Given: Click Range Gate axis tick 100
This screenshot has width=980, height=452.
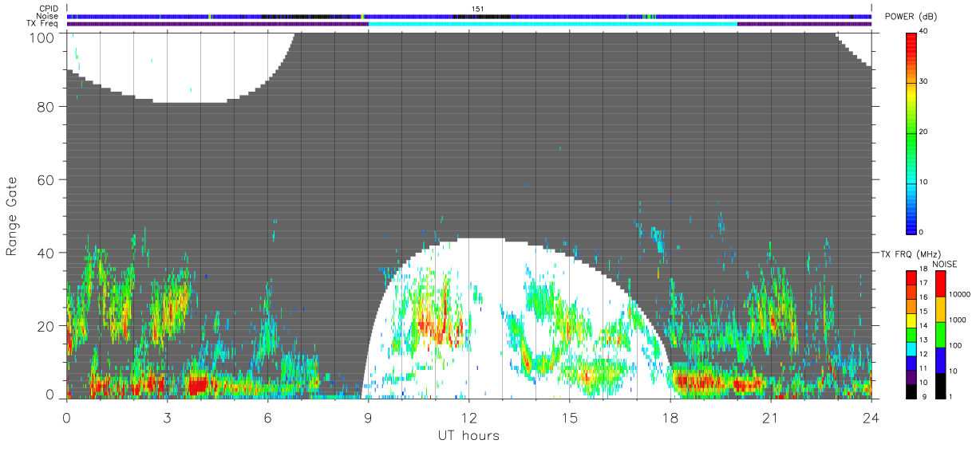Looking at the screenshot, I should click(44, 37).
